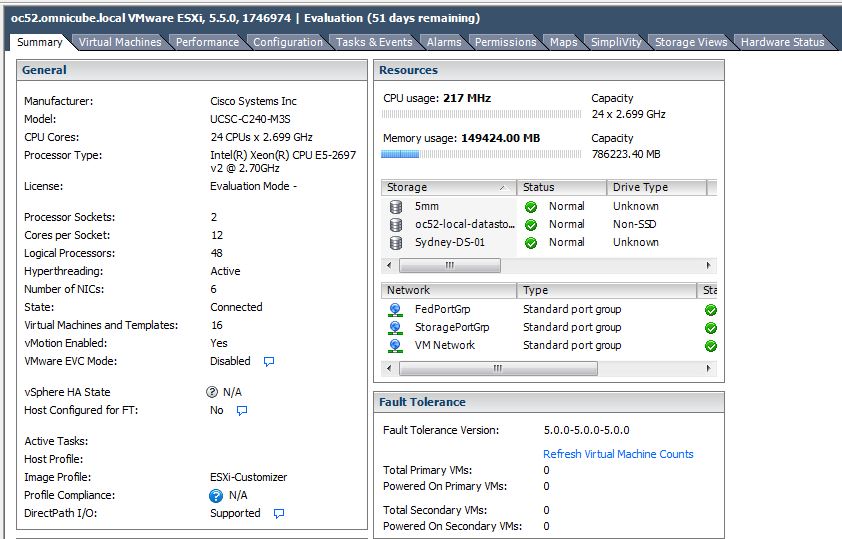Click the Resources panel header
842x539 pixels.
(549, 70)
